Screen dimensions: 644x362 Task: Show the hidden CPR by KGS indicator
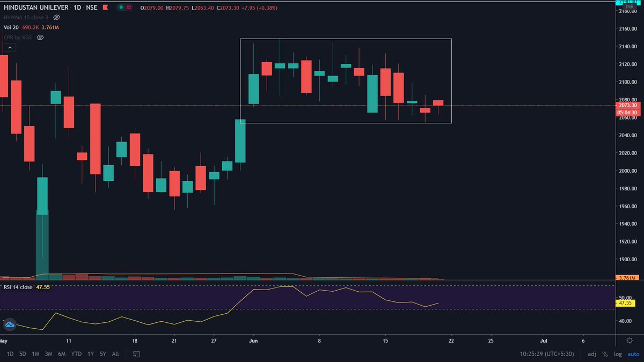click(x=40, y=38)
